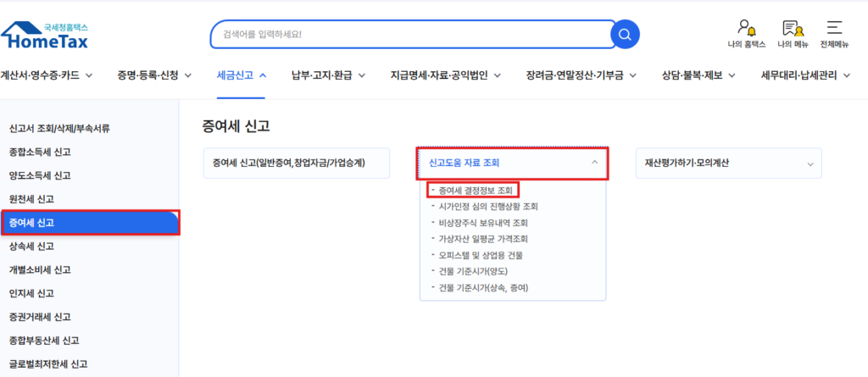This screenshot has width=868, height=377.
Task: Click 증여세 신고(일반증여,창업자금/가업승계) button
Action: pos(296,163)
